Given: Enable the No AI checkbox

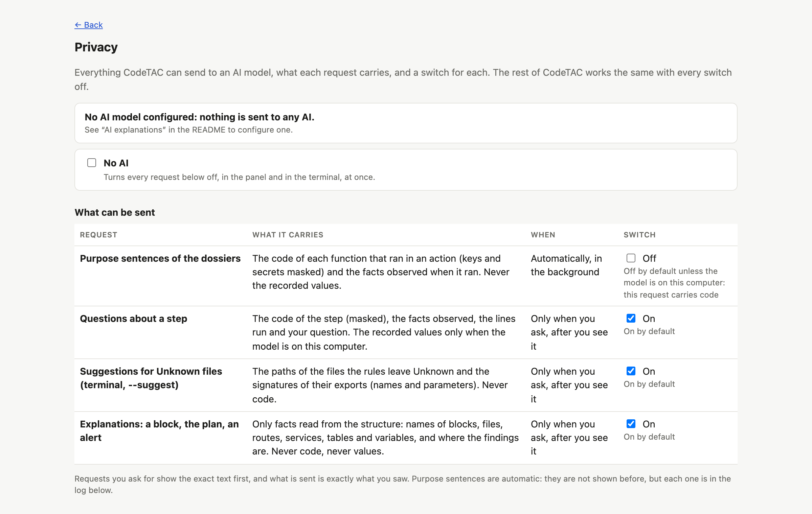Looking at the screenshot, I should coord(92,163).
